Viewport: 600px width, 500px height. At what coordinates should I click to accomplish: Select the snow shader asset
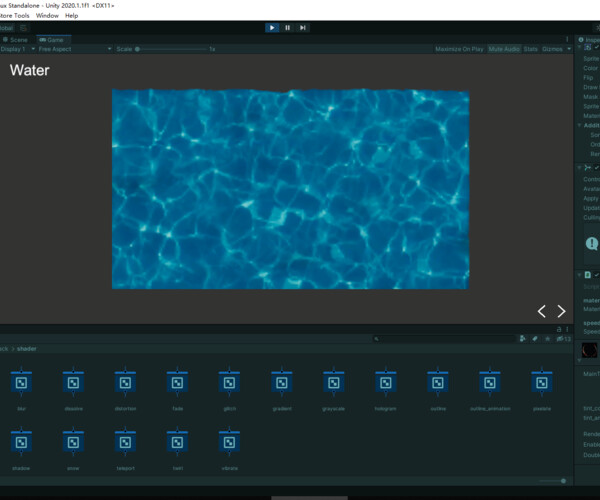pos(73,448)
